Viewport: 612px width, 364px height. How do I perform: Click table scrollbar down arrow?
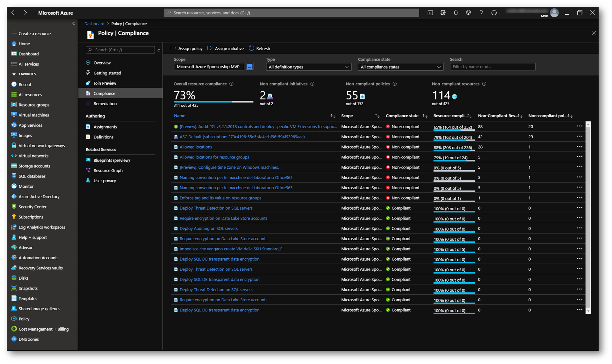(x=588, y=311)
